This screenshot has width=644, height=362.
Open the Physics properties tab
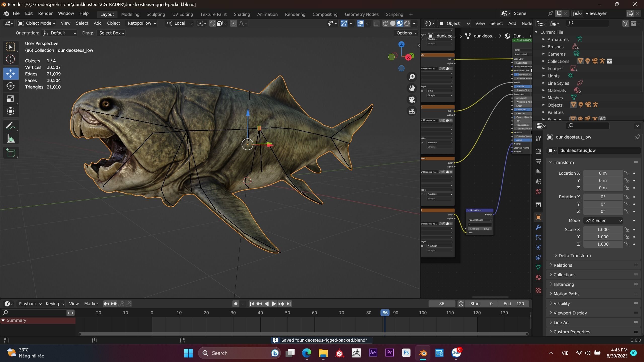click(538, 247)
